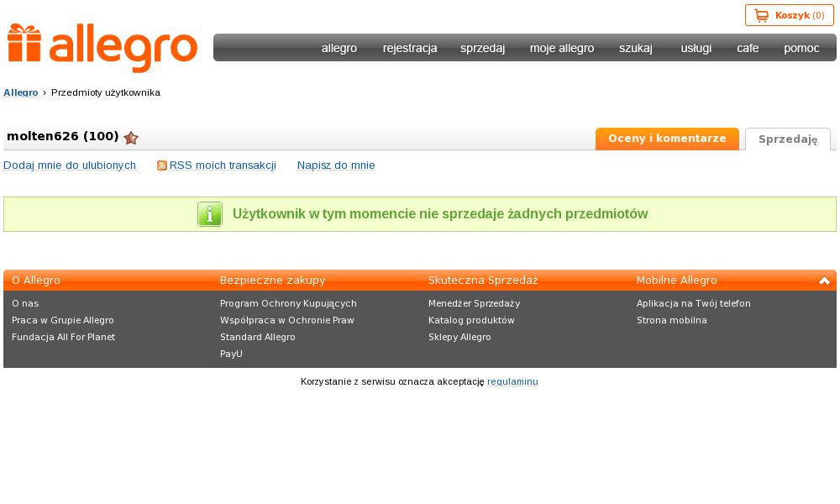Click Mobilne Allegro footer heading
Image resolution: width=840 pixels, height=504 pixels.
coord(676,280)
